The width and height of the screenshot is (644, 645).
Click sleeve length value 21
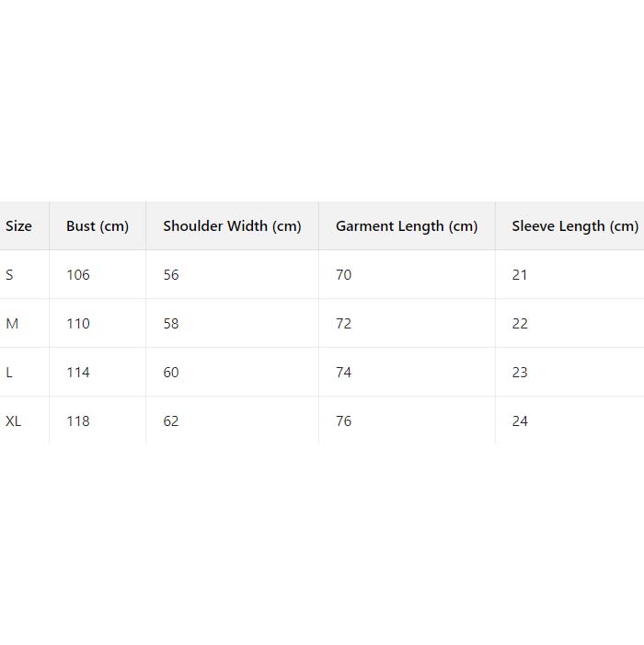pos(520,275)
